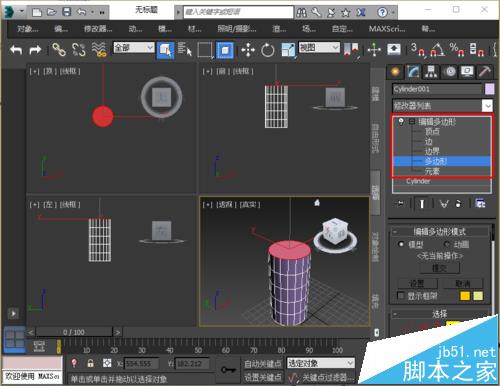The height and width of the screenshot is (386, 500).
Task: Click Remove Modifier from stack icon
Action: click(459, 203)
